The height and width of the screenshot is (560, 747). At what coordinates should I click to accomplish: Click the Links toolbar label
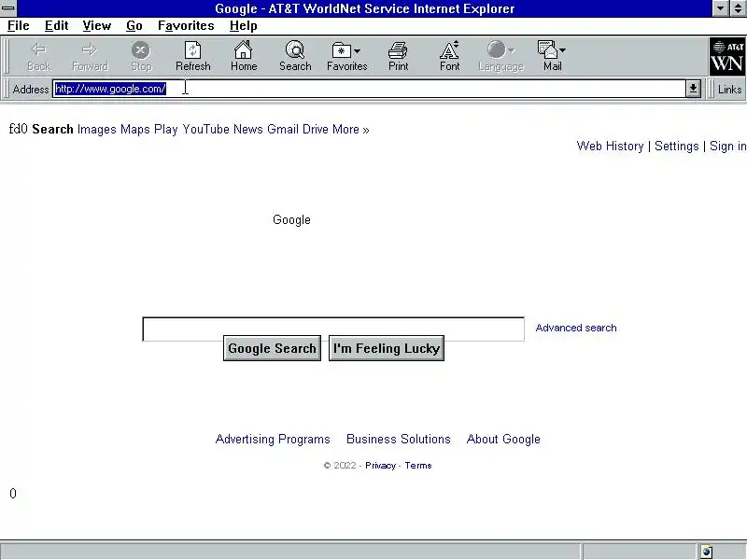[730, 89]
